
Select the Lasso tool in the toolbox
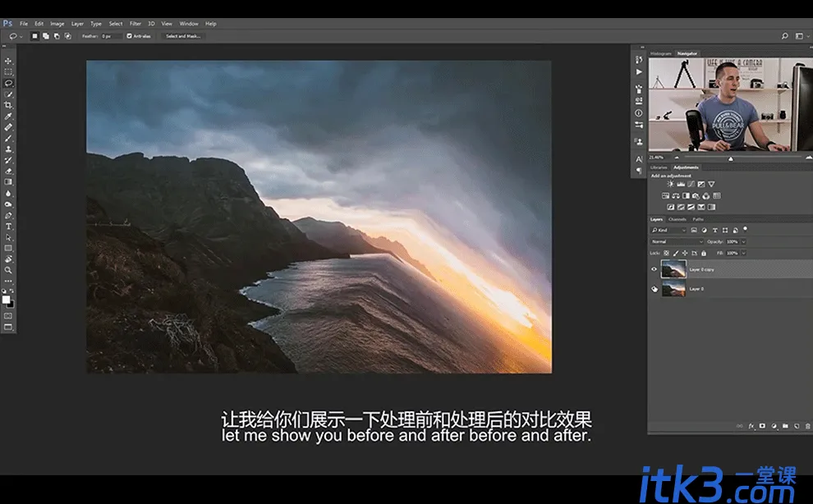(8, 83)
